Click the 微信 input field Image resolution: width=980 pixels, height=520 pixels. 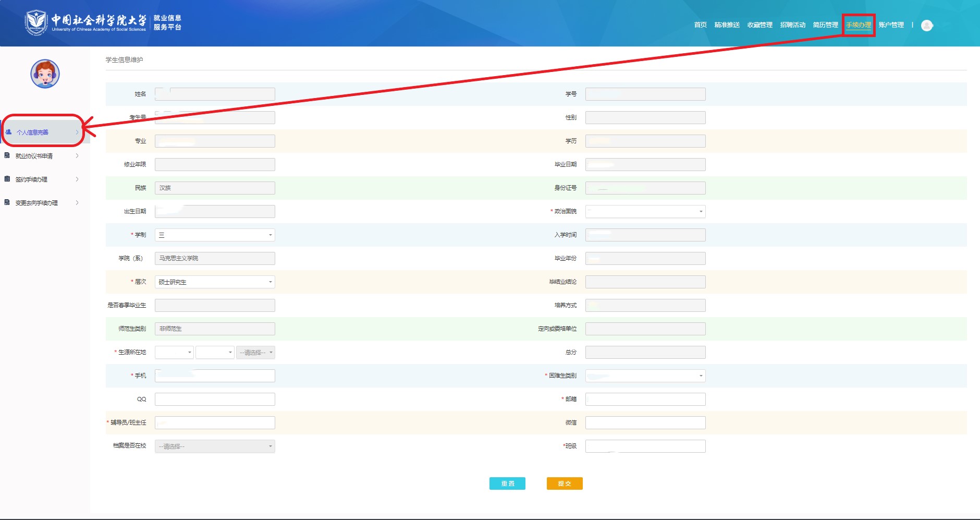coord(645,422)
